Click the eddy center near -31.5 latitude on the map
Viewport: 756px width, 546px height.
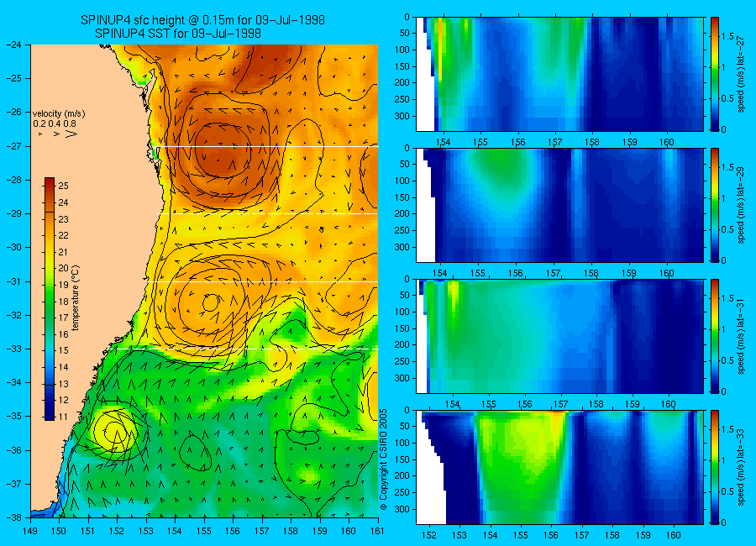(x=211, y=303)
